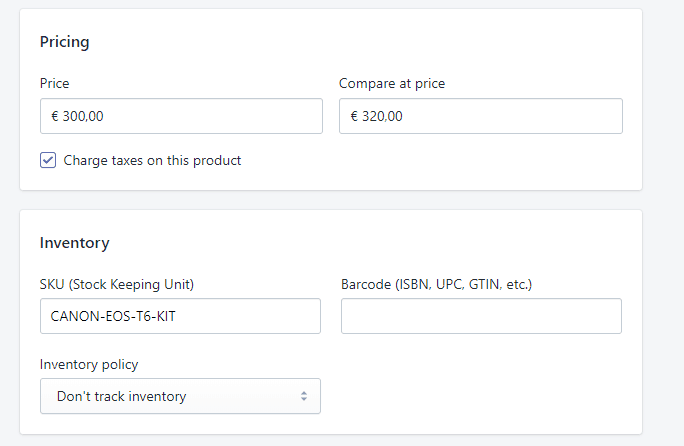Select the SKU field containing CANON-EOS-T6-KIT
Screen dimensions: 684x446
tap(180, 316)
